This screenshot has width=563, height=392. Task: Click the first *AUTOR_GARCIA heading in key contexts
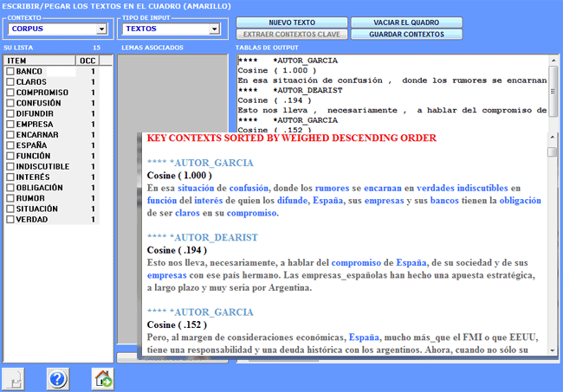200,163
